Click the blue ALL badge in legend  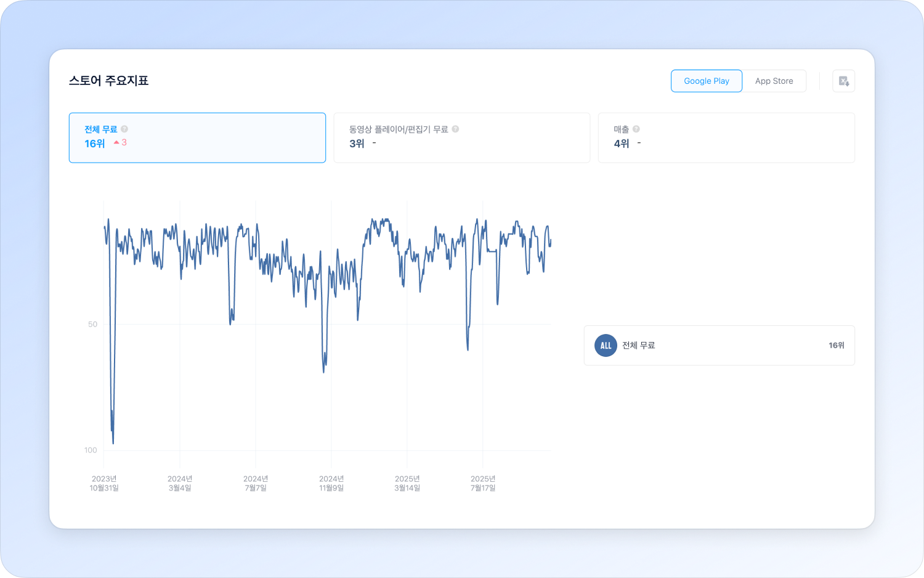[606, 346]
